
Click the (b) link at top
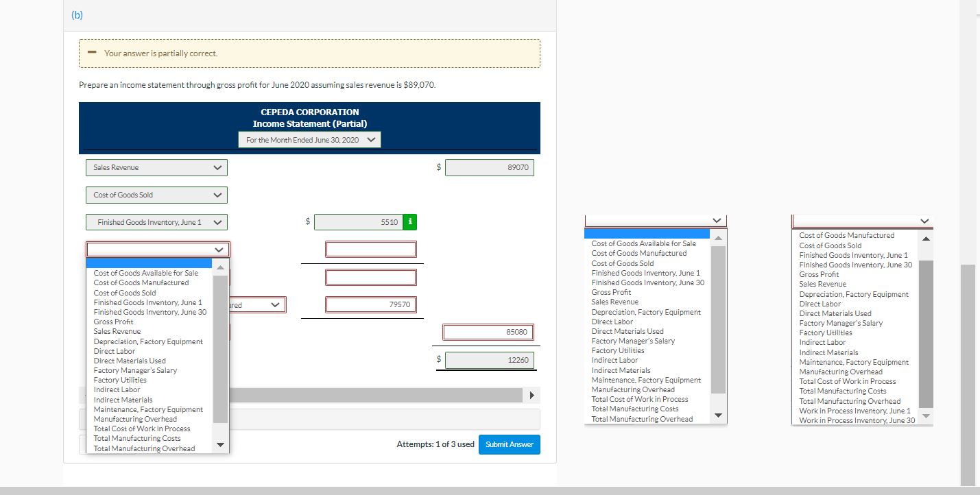point(76,14)
